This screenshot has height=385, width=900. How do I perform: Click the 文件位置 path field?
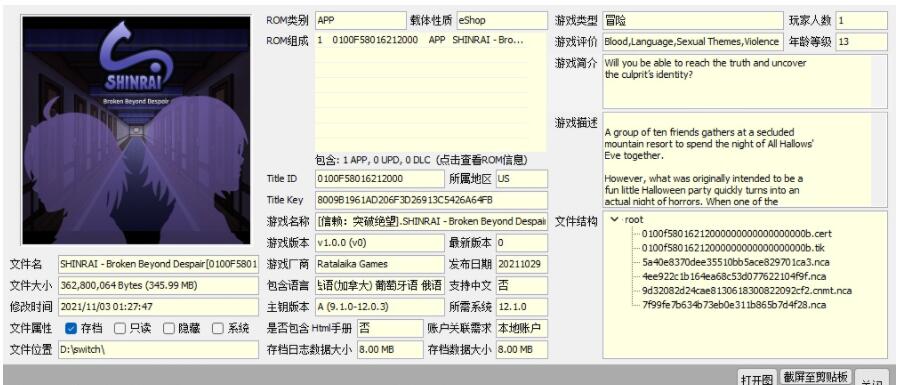tap(158, 349)
